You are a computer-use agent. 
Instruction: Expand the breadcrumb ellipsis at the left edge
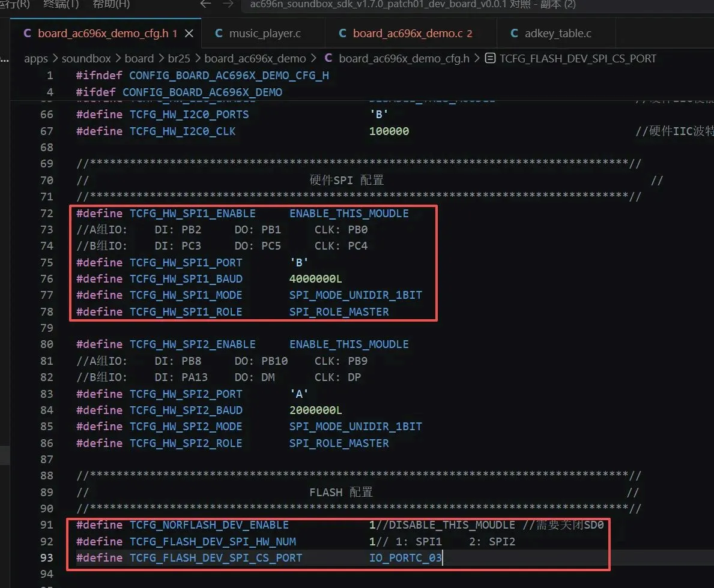[5, 59]
